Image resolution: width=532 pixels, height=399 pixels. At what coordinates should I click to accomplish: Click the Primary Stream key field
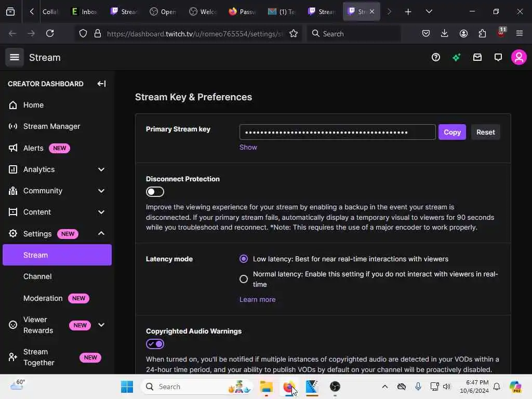pyautogui.click(x=338, y=132)
